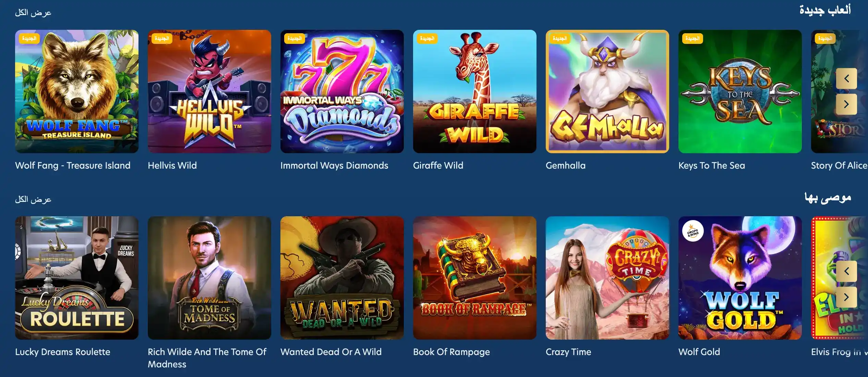
Task: Open the Immortal Ways Diamonds game tile
Action: pos(342,92)
